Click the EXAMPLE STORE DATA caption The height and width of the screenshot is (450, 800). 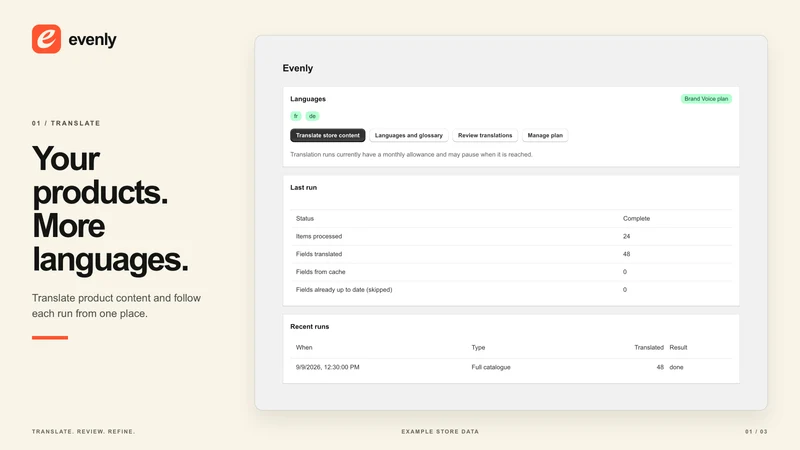pyautogui.click(x=440, y=432)
